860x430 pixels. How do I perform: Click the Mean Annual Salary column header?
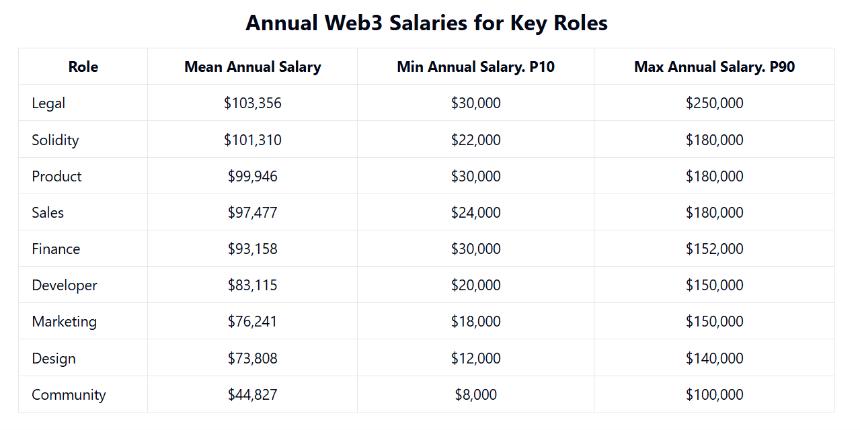point(252,67)
